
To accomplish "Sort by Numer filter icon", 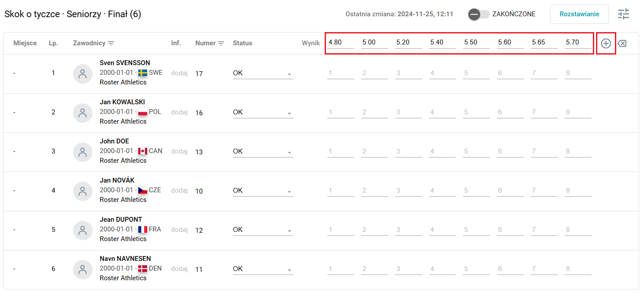I will (221, 44).
